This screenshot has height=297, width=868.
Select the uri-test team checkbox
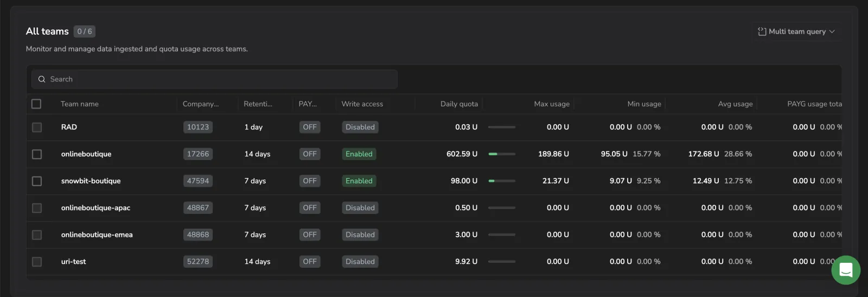pos(37,262)
